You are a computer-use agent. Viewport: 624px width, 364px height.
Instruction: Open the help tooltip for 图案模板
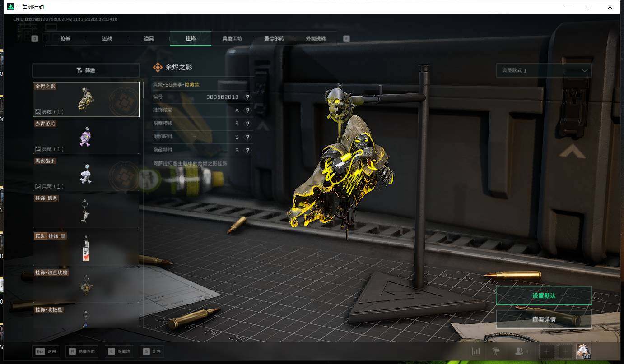tap(247, 124)
